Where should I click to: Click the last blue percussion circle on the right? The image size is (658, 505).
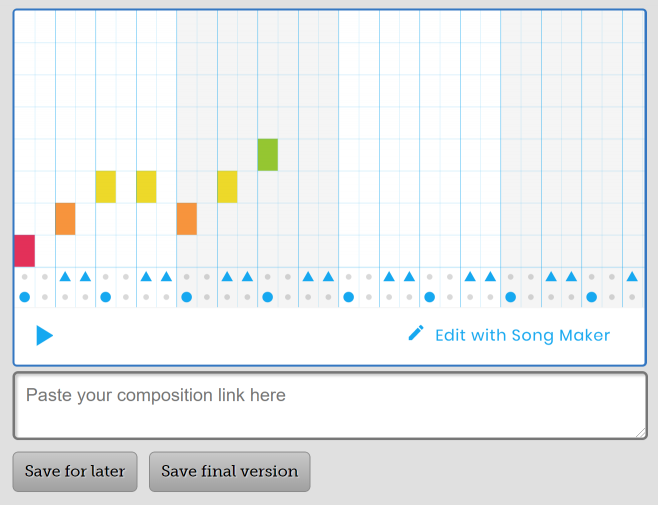pyautogui.click(x=591, y=297)
